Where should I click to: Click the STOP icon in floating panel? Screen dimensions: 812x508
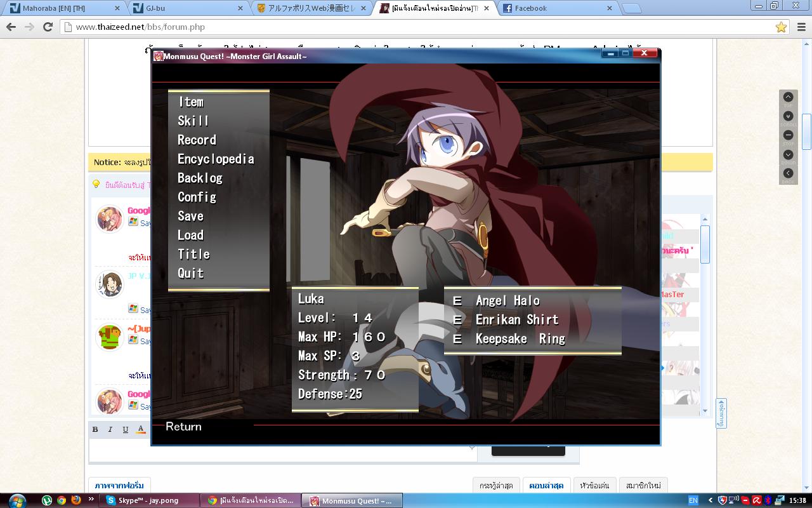[x=788, y=135]
